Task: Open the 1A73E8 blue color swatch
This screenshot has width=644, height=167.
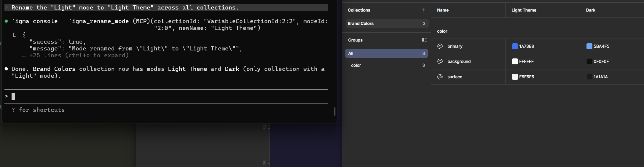Action: tap(515, 46)
